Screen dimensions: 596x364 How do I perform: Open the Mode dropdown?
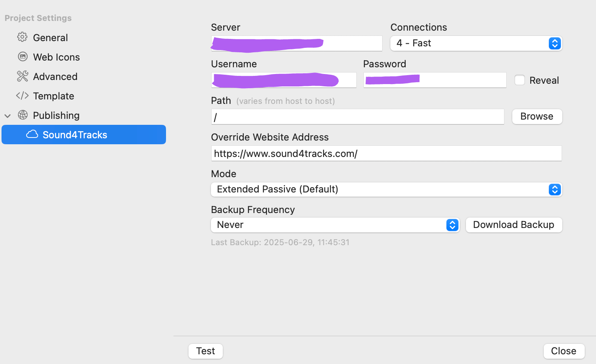tap(386, 189)
